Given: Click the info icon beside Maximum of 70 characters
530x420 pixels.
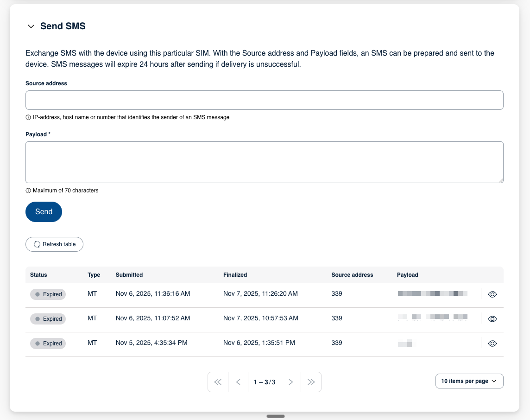Looking at the screenshot, I should 28,191.
